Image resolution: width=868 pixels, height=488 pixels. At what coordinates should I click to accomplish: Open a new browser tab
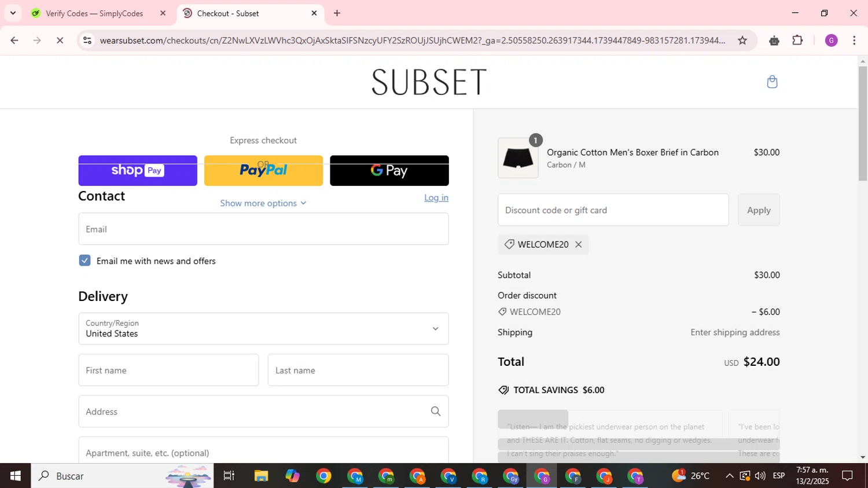click(x=337, y=13)
